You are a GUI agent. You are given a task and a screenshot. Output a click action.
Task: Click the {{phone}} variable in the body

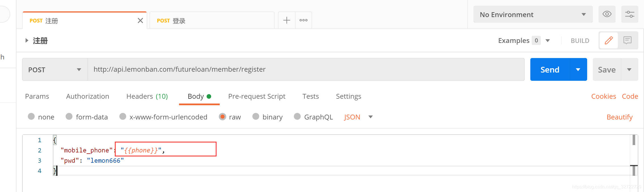[x=141, y=150]
